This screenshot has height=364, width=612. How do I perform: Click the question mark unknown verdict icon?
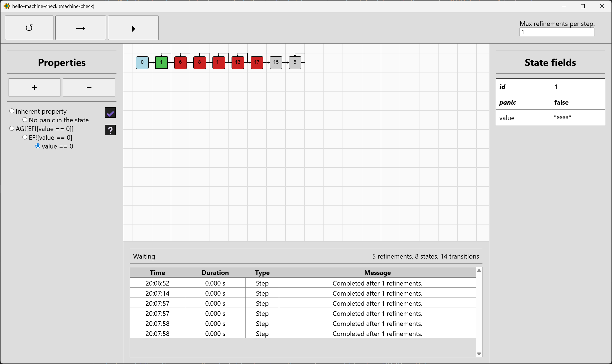coord(110,130)
